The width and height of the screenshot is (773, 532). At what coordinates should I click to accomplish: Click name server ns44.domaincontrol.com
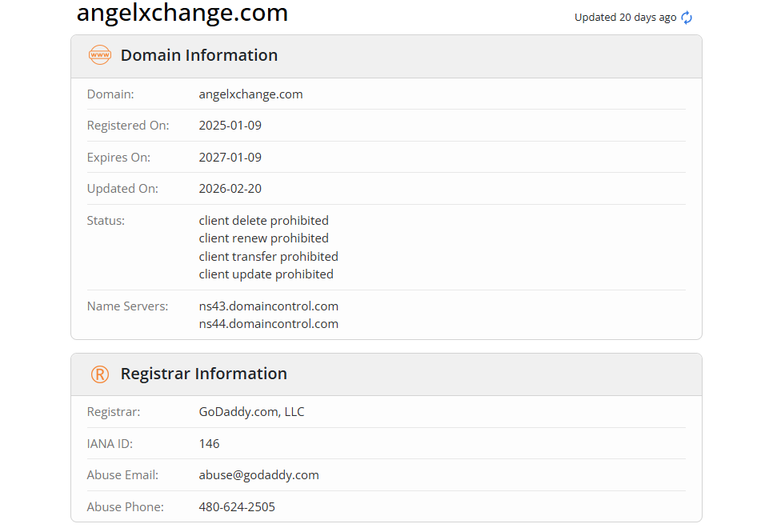pyautogui.click(x=268, y=324)
